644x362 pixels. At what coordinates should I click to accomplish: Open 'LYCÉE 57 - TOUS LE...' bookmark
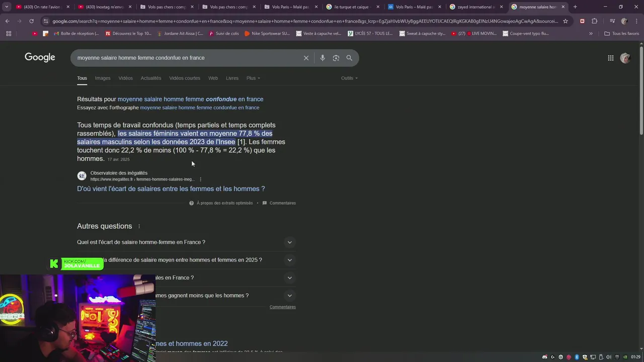[369, 33]
